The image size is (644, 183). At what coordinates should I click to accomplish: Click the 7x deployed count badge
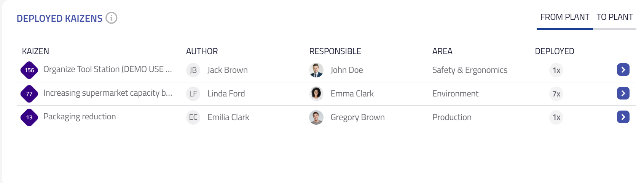pyautogui.click(x=556, y=94)
